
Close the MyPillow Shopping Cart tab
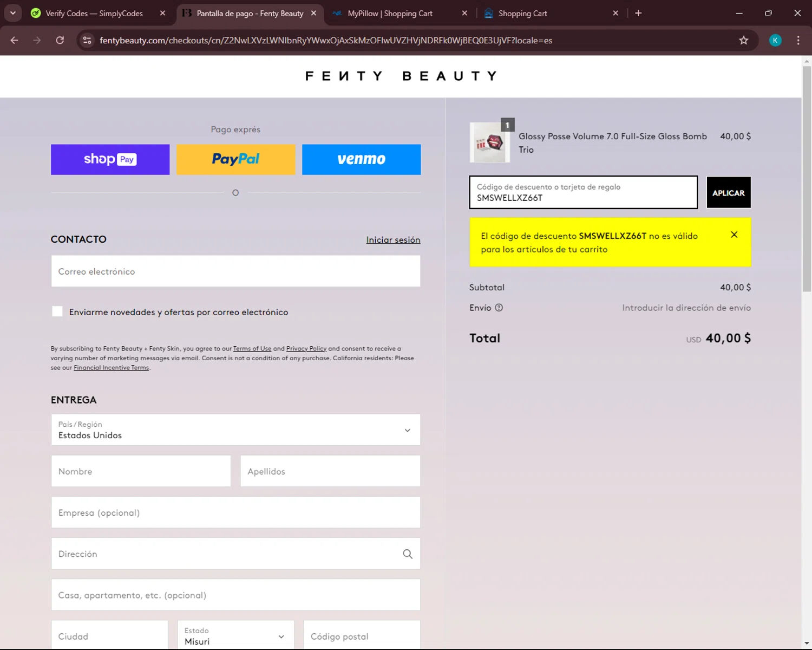464,13
